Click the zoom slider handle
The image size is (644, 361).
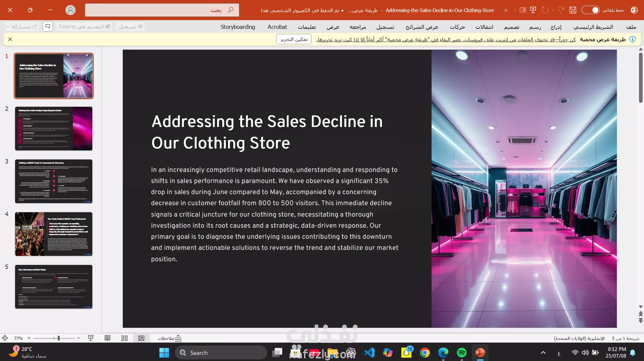59,338
